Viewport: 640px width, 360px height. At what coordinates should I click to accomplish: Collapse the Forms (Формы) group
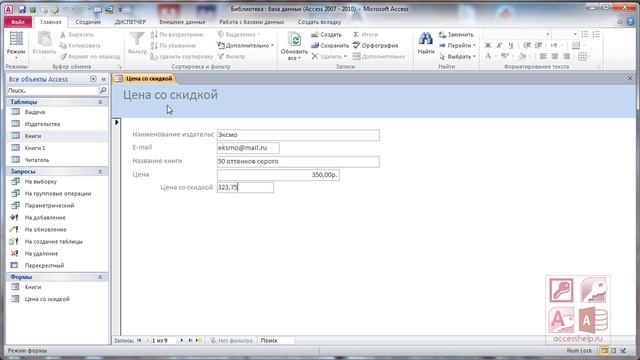click(x=100, y=277)
